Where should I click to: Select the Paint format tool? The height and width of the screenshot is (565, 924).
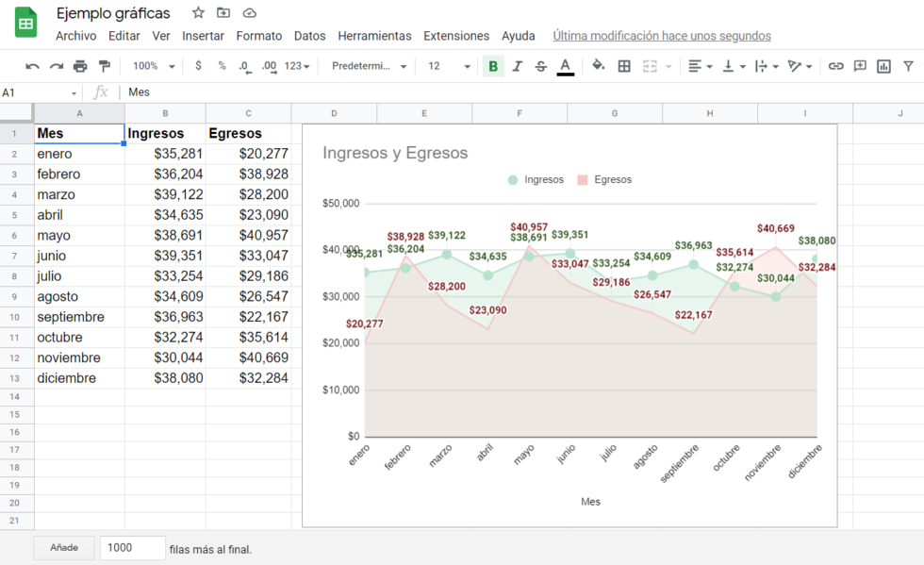pyautogui.click(x=106, y=66)
